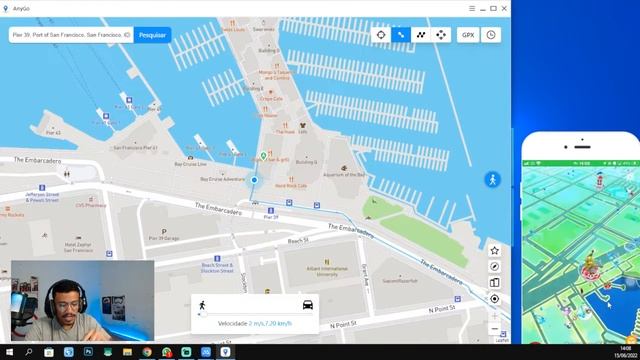This screenshot has height=360, width=640.
Task: Click the walking icon in the speed panel
Action: coord(202,305)
